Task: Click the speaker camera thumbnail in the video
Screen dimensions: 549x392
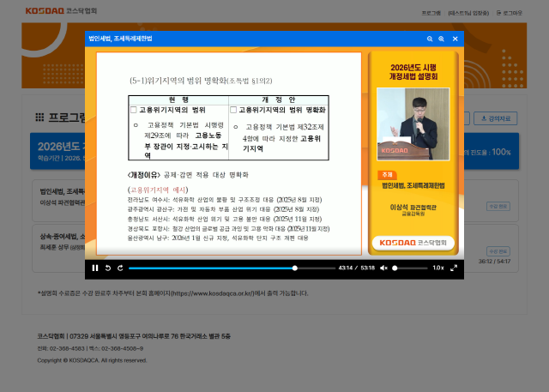Action: pos(413,124)
